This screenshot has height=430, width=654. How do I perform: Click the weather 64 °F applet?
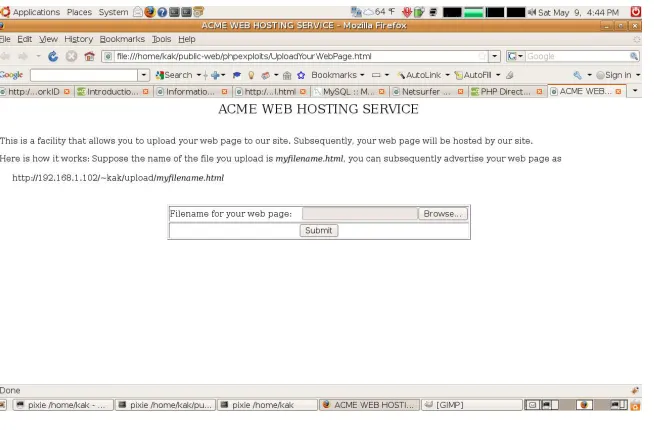coord(380,12)
